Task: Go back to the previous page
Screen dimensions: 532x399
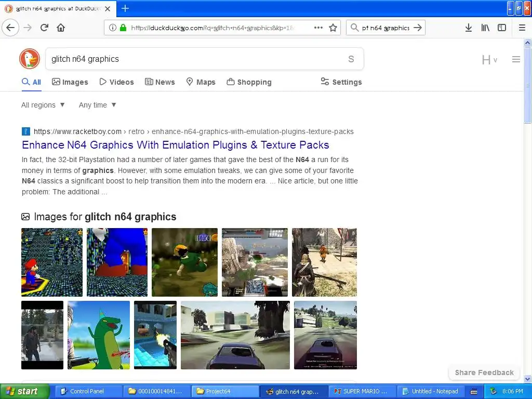Action: (10, 28)
